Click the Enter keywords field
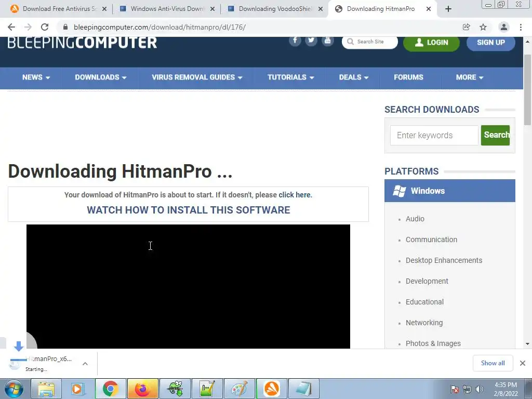 tap(434, 135)
